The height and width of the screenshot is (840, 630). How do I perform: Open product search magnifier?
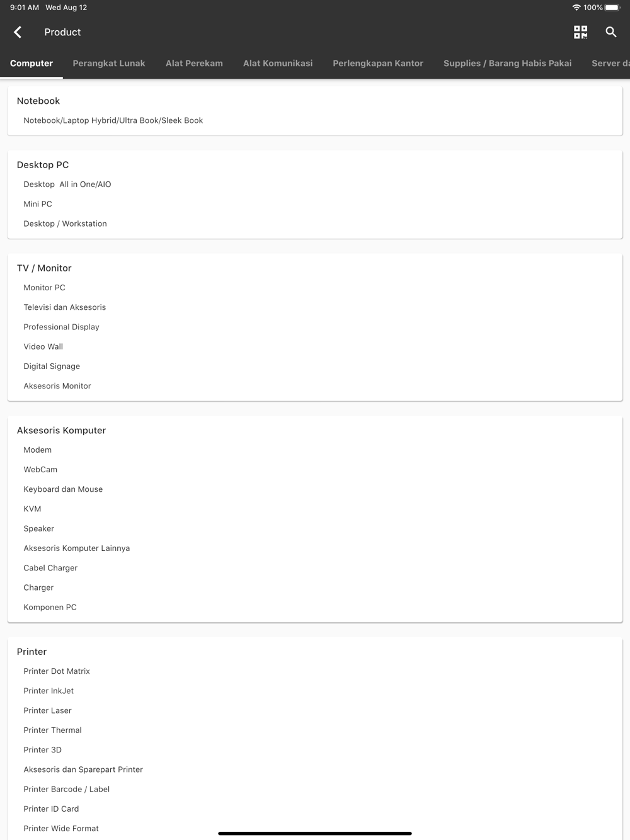tap(610, 32)
